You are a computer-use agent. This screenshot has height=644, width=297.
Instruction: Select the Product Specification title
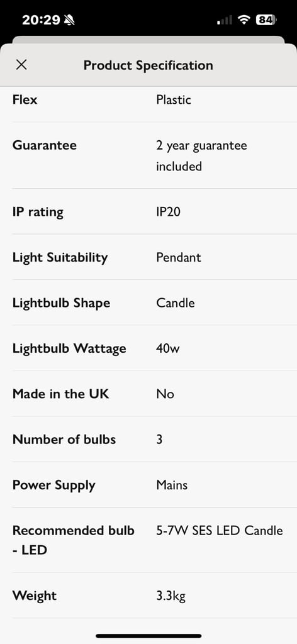coord(148,65)
